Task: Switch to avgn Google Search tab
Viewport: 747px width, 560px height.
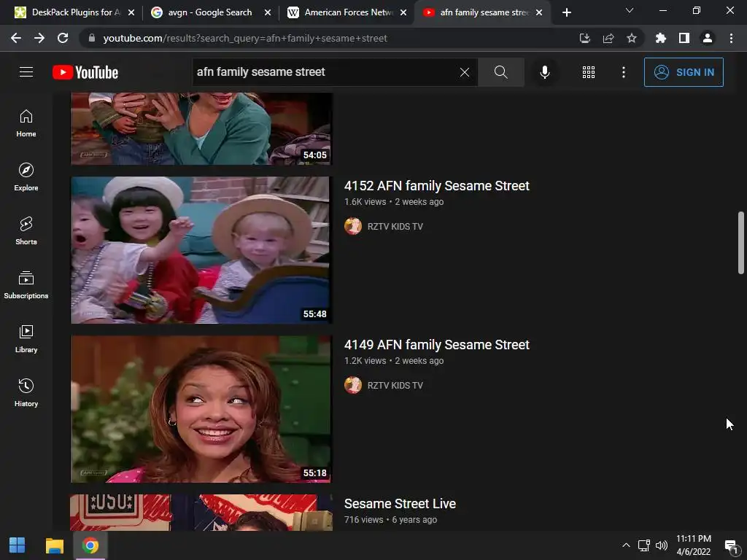Action: 209,12
